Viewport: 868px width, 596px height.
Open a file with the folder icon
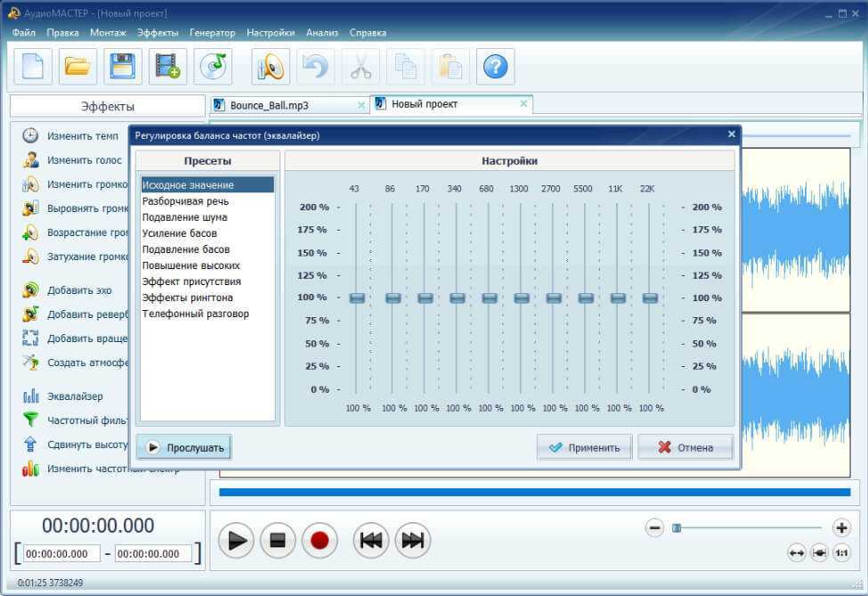tap(78, 67)
